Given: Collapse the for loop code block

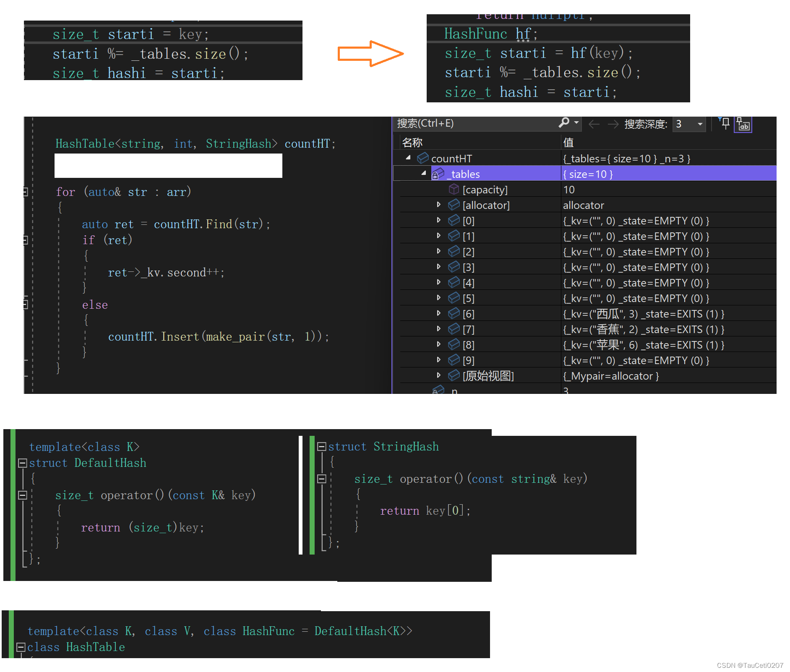Looking at the screenshot, I should click(x=25, y=192).
